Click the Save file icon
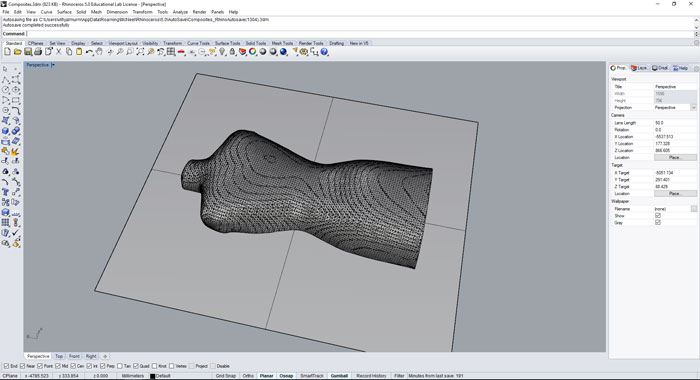The image size is (700, 380). pos(28,52)
